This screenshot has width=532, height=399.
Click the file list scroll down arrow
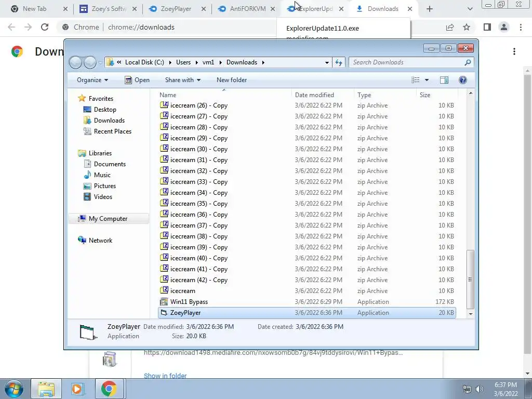[x=471, y=314]
